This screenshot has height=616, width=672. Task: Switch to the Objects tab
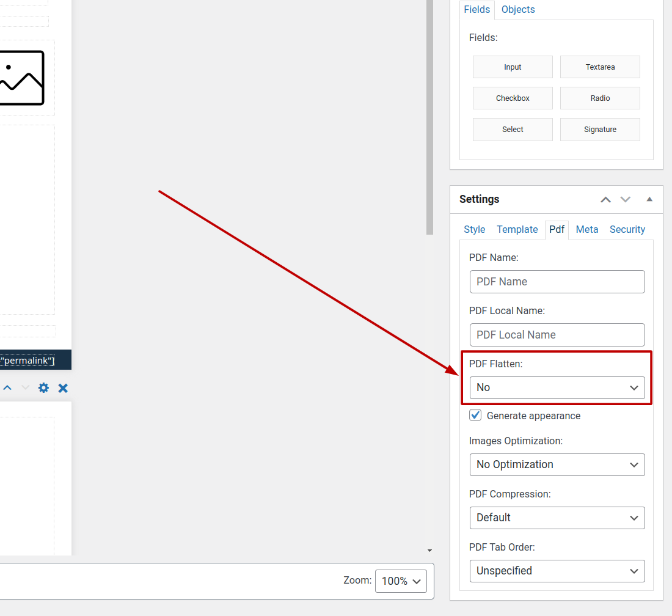coord(517,10)
